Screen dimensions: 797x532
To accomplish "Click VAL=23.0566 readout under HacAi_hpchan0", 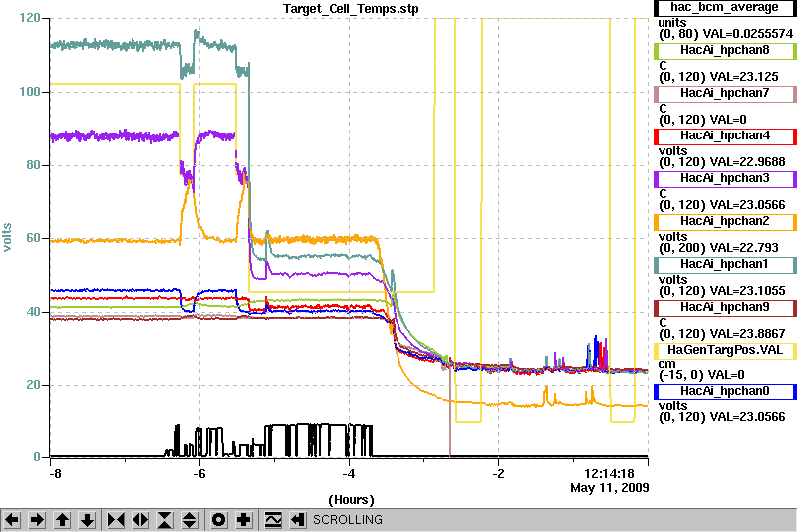I will 748,417.
